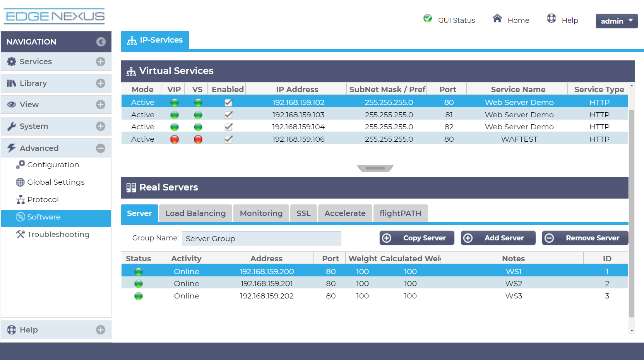The image size is (644, 360).
Task: Click the Home house icon
Action: [497, 18]
